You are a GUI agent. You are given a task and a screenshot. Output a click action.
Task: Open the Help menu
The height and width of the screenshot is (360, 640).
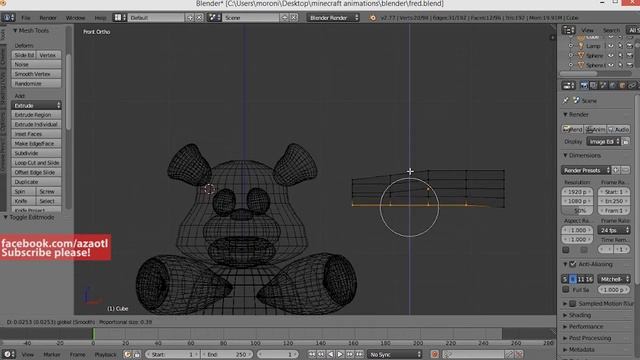coord(100,18)
